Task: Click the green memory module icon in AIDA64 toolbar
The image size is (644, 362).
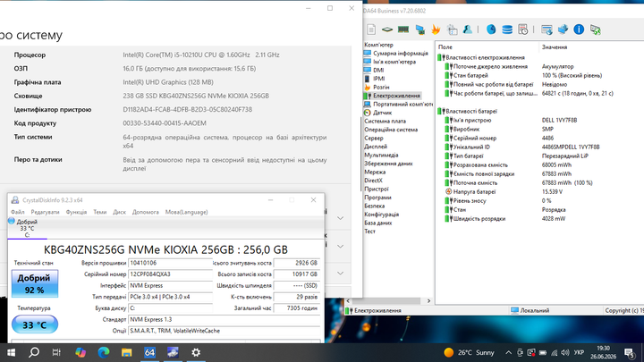Action: pos(403,29)
